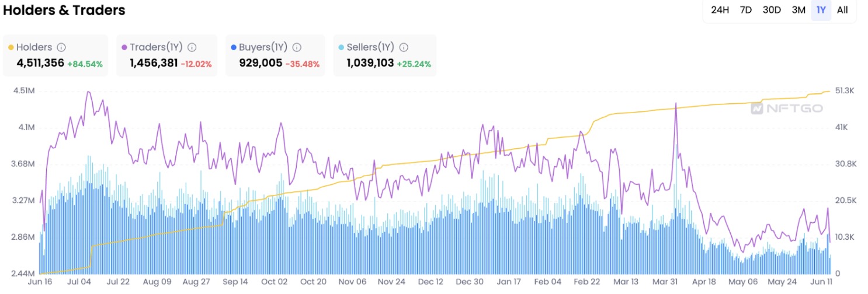Image resolution: width=868 pixels, height=294 pixels.
Task: Click info icon beside Buyers(1Y)
Action: (x=297, y=48)
